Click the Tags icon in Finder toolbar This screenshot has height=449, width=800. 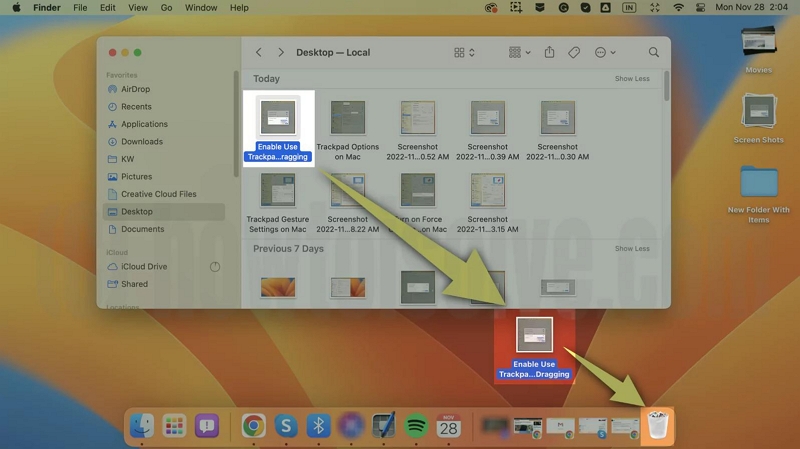tap(574, 52)
